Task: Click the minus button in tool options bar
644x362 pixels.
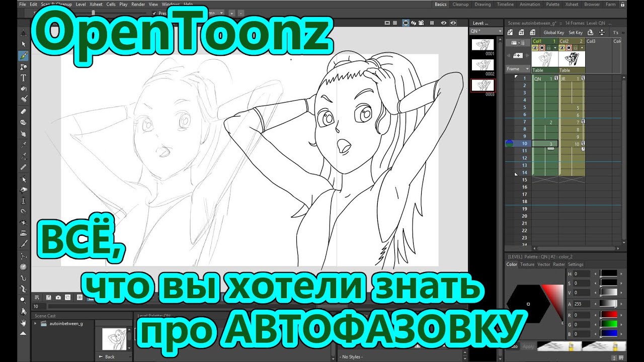Action: click(240, 13)
